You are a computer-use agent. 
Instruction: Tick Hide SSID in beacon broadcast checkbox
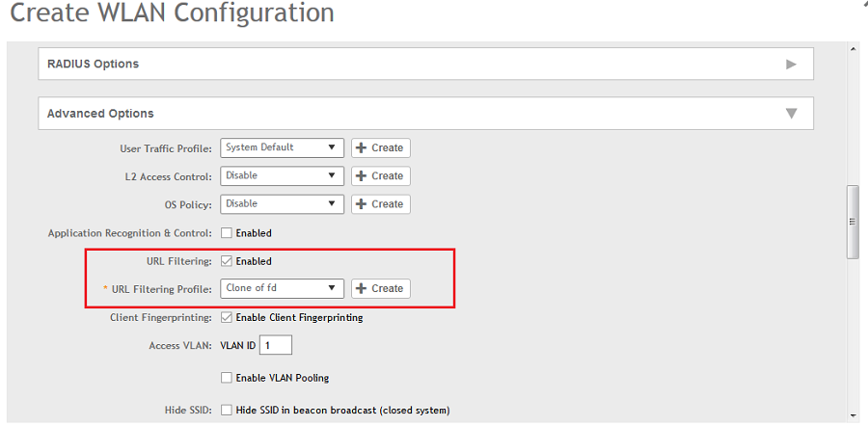click(227, 410)
